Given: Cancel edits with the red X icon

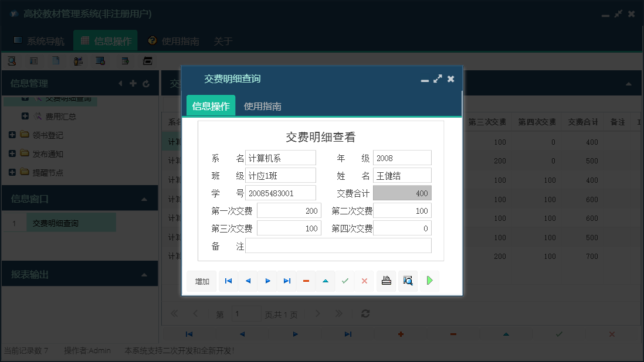Looking at the screenshot, I should (364, 281).
